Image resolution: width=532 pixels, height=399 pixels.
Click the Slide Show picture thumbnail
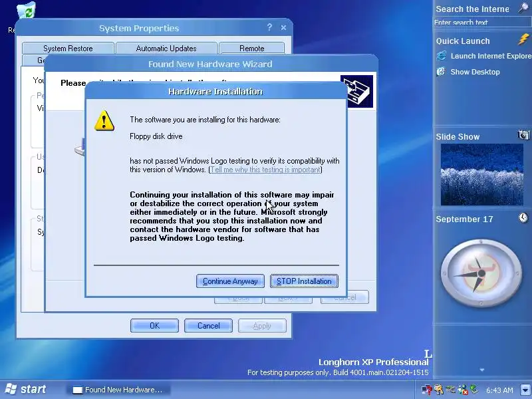coord(481,174)
